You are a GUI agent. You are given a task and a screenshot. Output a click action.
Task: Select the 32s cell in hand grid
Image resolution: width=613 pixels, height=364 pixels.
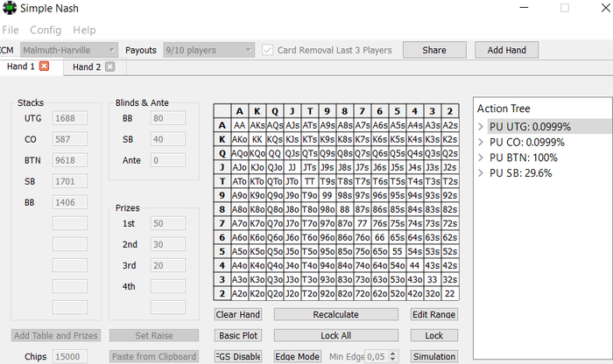450,280
